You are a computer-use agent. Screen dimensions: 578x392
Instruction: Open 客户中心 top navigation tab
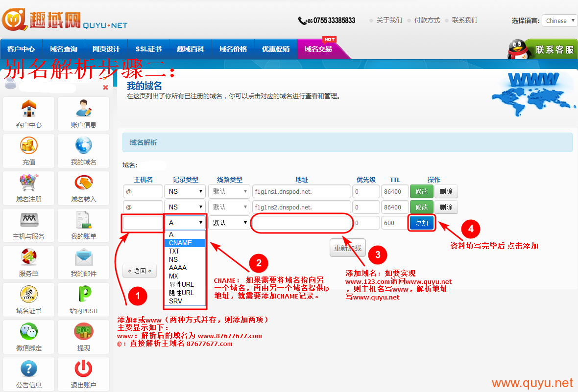coord(21,49)
